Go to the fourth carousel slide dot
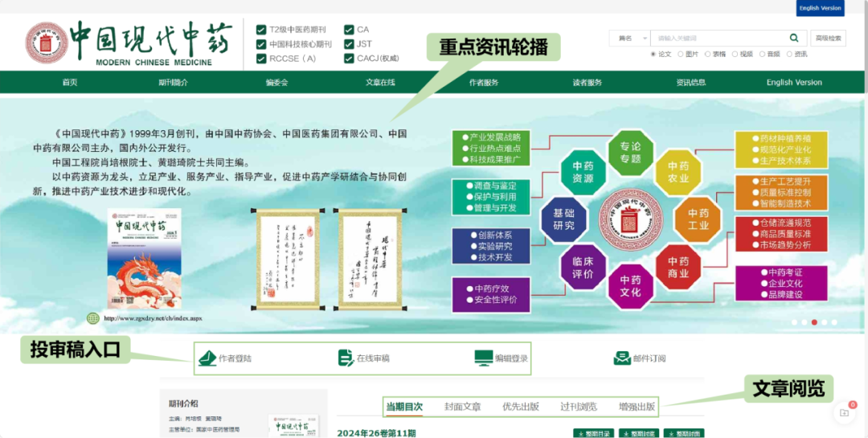This screenshot has height=438, width=868. pos(825,322)
